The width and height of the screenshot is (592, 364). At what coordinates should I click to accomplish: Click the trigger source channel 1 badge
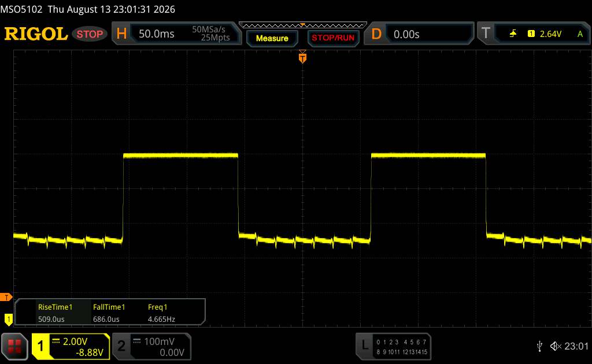[x=531, y=34]
